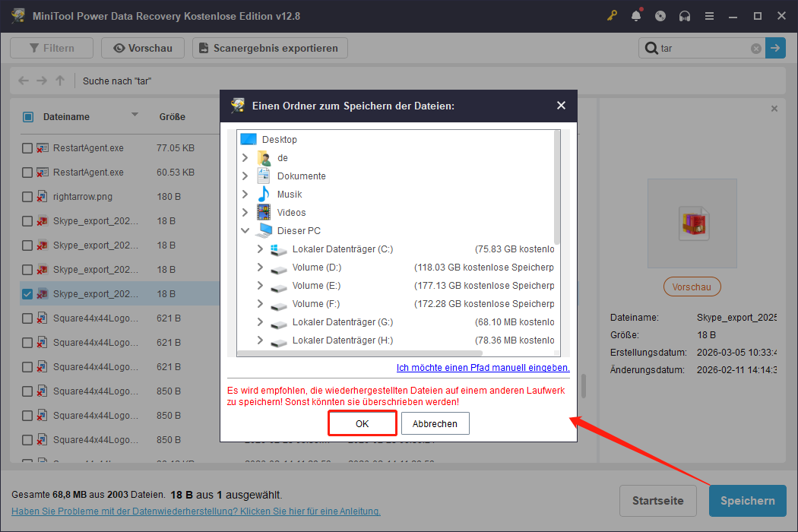Viewport: 798px width, 532px height.
Task: Open the data recovery help guide link
Action: (x=196, y=511)
